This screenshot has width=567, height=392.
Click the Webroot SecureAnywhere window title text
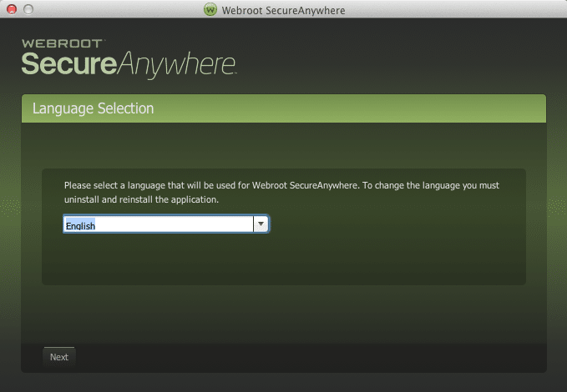[283, 11]
